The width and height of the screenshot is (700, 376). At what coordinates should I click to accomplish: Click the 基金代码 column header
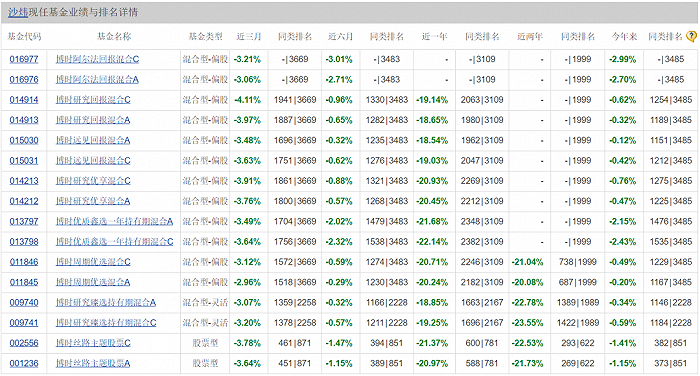[x=24, y=37]
